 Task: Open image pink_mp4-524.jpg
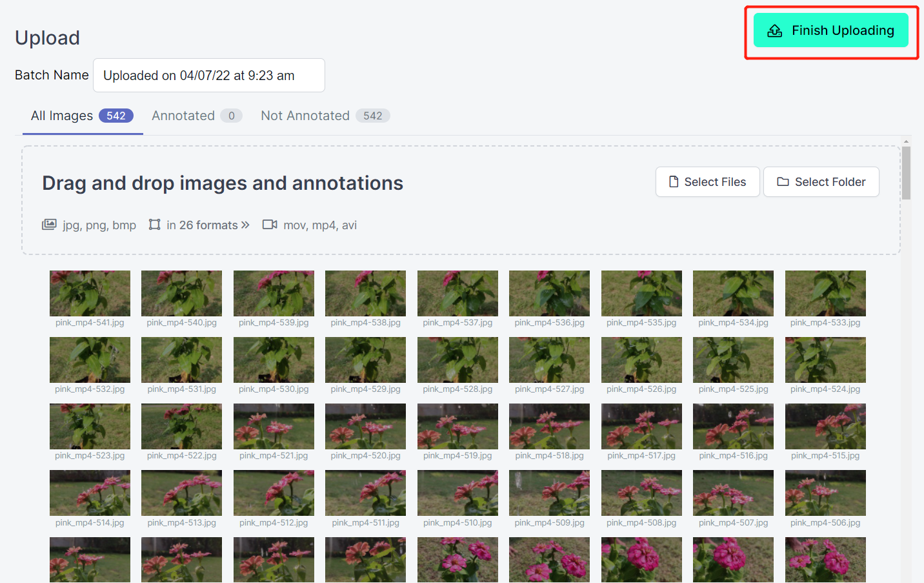click(825, 360)
